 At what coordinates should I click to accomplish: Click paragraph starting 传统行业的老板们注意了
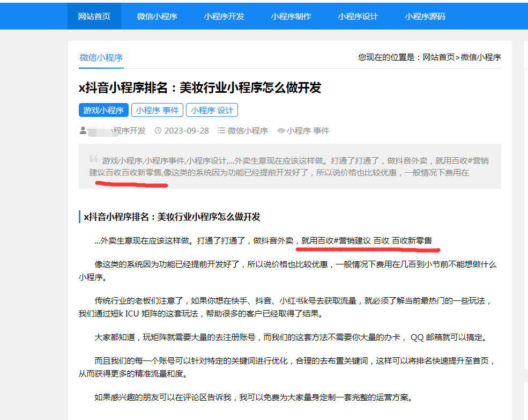coord(286,307)
